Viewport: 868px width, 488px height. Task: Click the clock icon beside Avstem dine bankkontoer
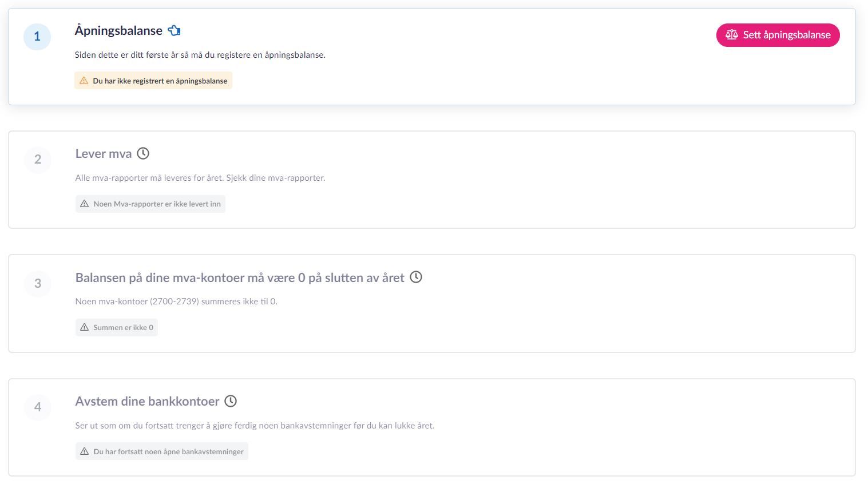pos(231,401)
